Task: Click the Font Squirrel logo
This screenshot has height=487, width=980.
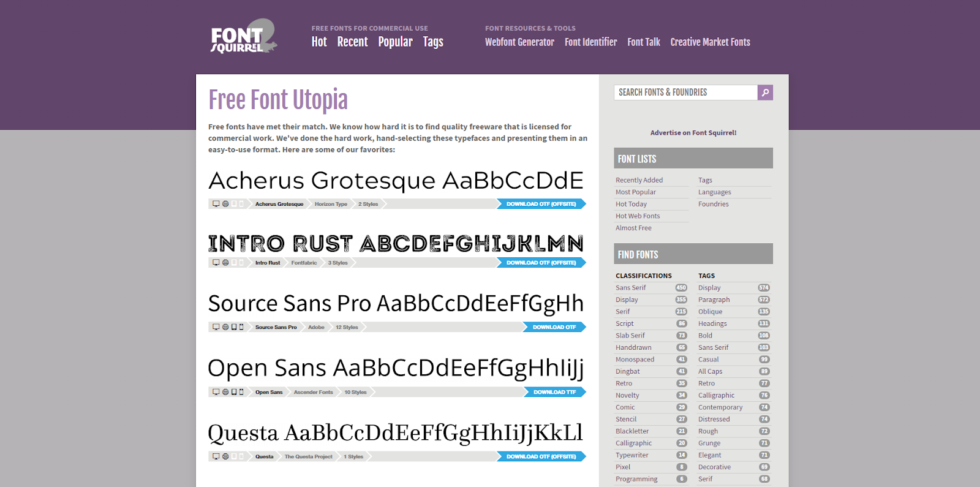Action: coord(244,36)
